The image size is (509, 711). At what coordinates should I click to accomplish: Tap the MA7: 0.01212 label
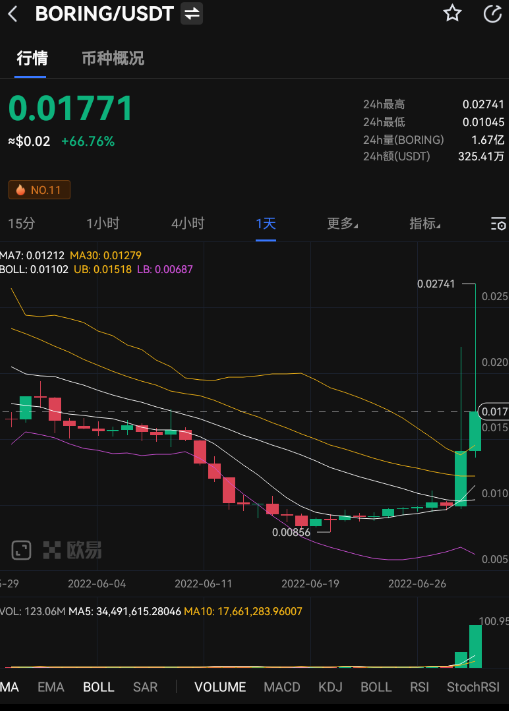(32, 255)
